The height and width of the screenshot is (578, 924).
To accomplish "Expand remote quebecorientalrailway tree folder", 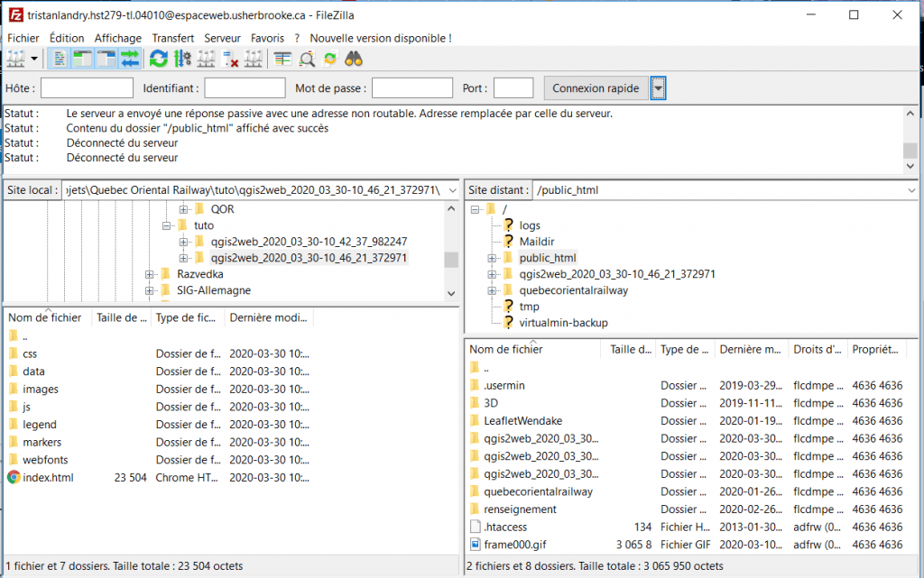I will (x=492, y=290).
